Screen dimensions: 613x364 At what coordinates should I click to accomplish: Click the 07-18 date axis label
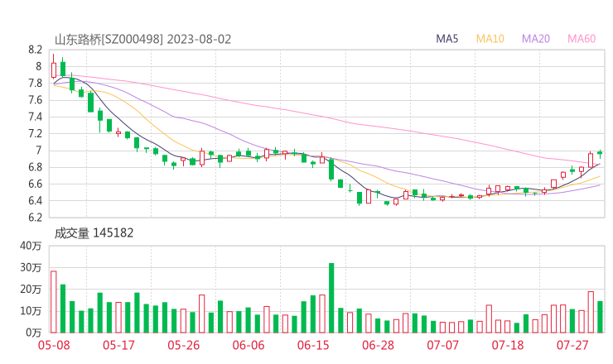click(508, 345)
